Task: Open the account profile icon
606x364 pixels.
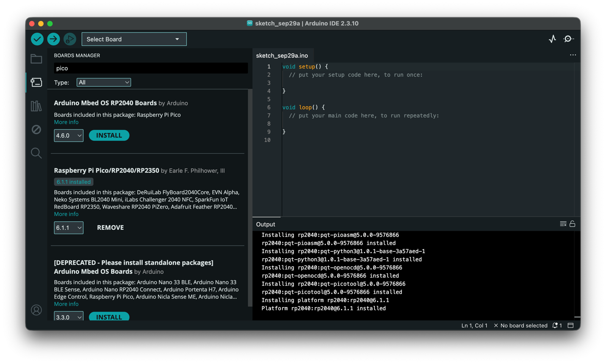Action: 36,310
